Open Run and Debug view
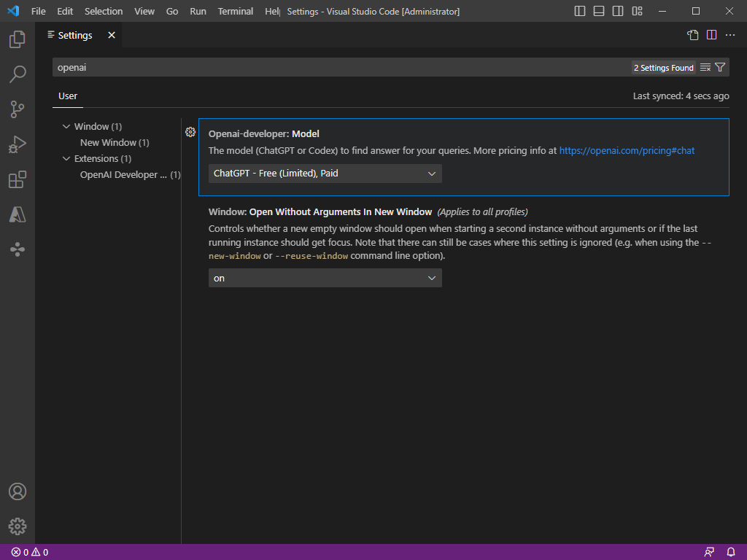Image resolution: width=747 pixels, height=560 pixels. click(18, 144)
